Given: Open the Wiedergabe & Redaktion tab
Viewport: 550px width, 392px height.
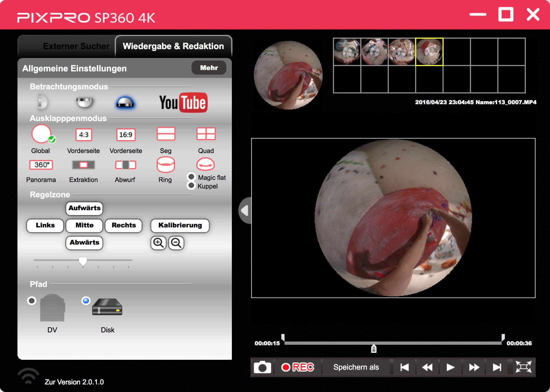Looking at the screenshot, I should point(173,46).
